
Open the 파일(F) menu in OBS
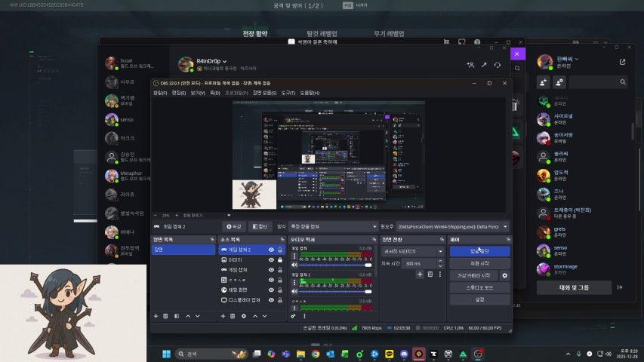pyautogui.click(x=160, y=94)
